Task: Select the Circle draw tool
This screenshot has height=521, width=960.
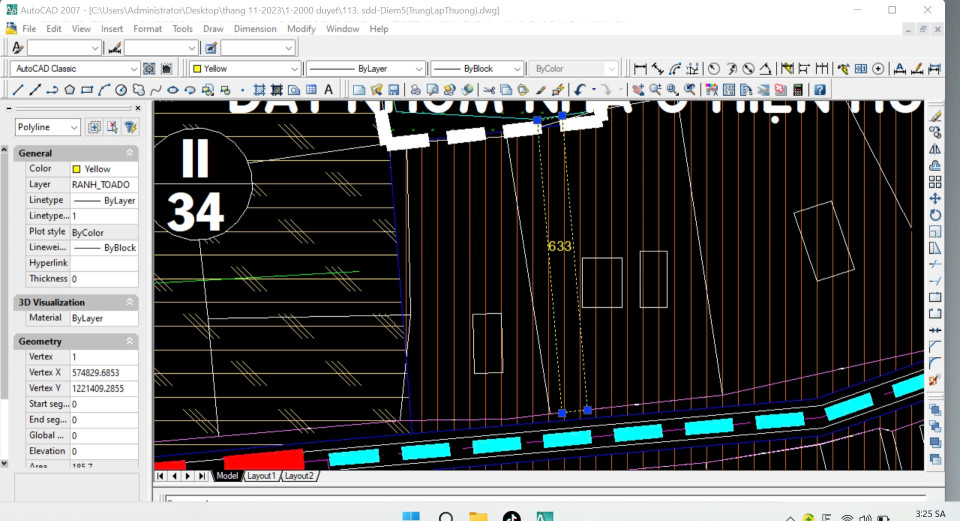Action: click(x=121, y=90)
